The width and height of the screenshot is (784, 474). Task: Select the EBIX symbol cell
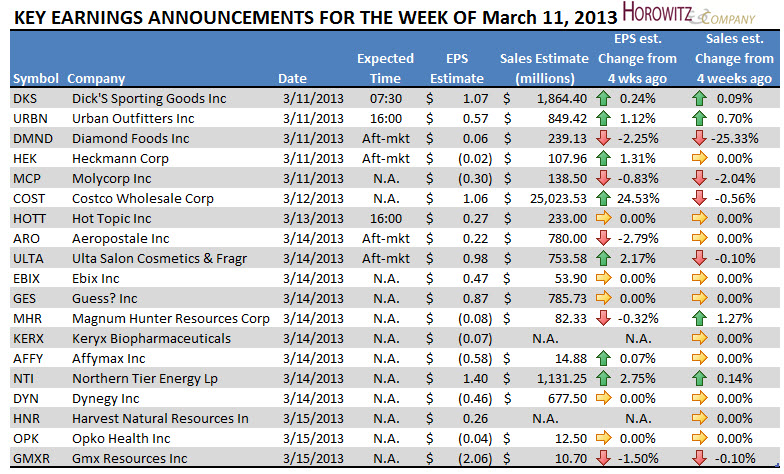point(26,278)
